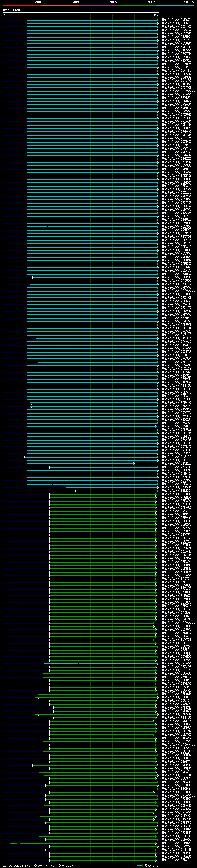Select label UniRef100_B8YBE1
This screenshot has height=868, width=197.
coord(177,98)
